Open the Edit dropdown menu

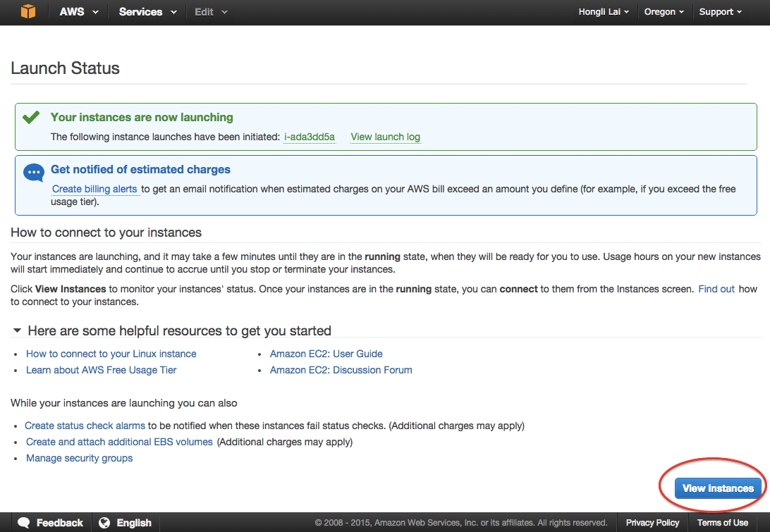coord(211,12)
